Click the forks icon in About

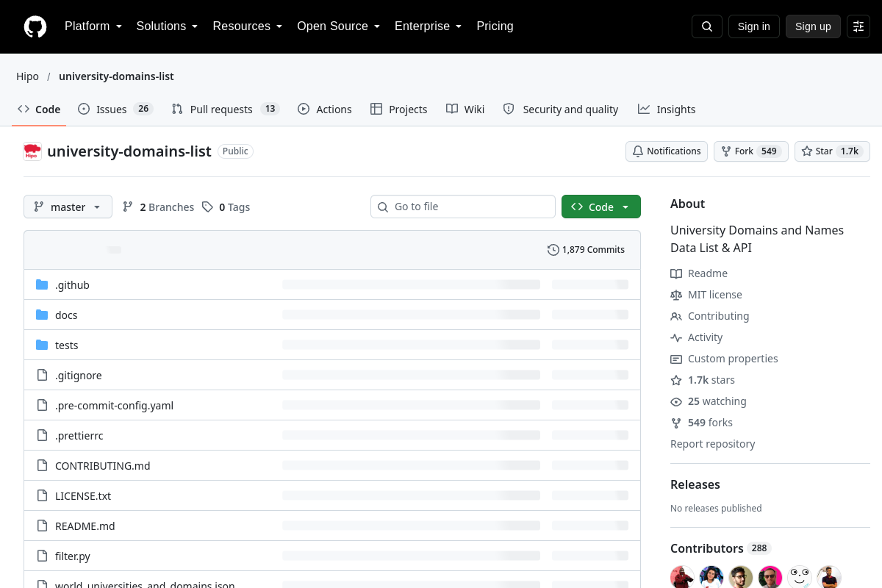tap(676, 423)
